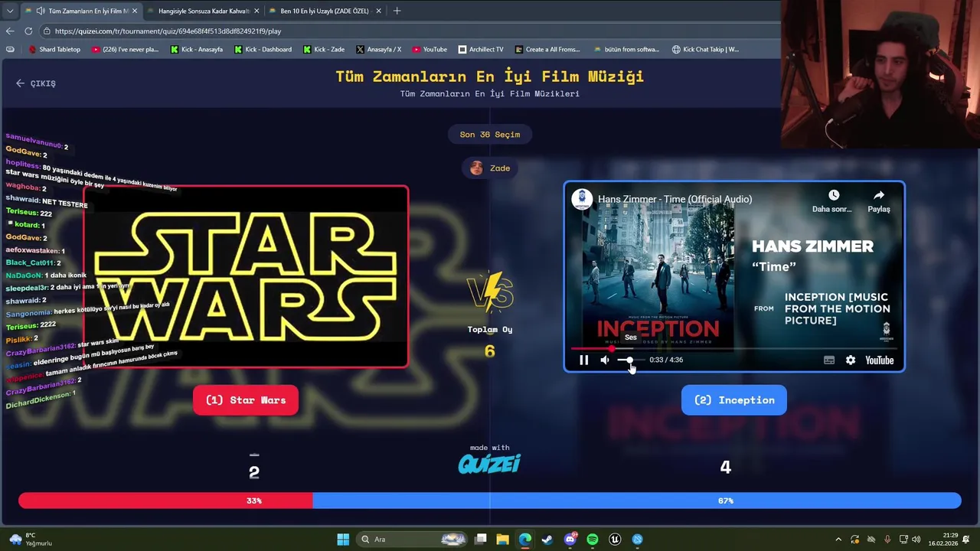The height and width of the screenshot is (551, 980).
Task: Seek on the video progress bar
Action: tap(733, 348)
